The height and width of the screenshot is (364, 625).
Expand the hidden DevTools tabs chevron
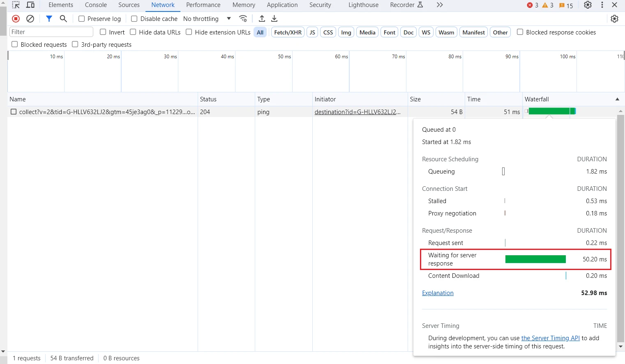[x=440, y=5]
